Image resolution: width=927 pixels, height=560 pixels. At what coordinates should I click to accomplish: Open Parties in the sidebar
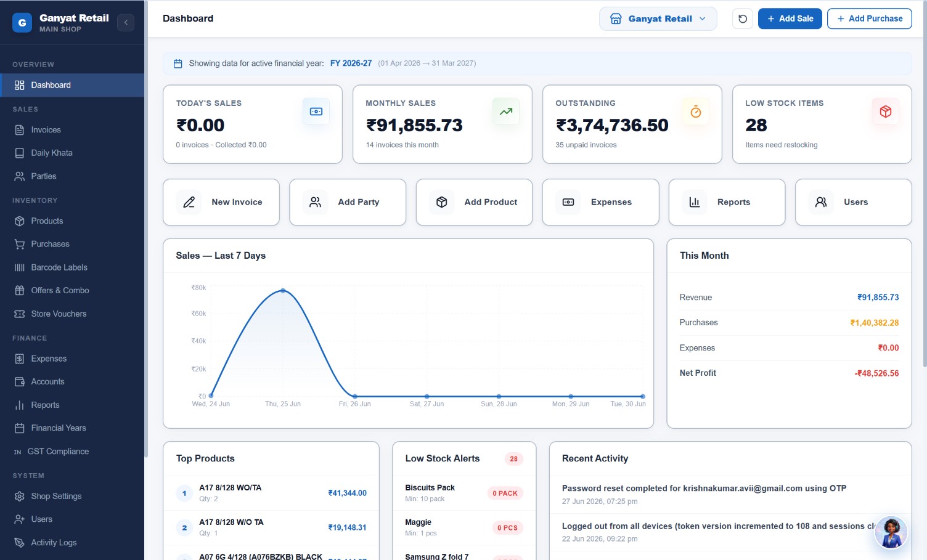tap(72, 176)
